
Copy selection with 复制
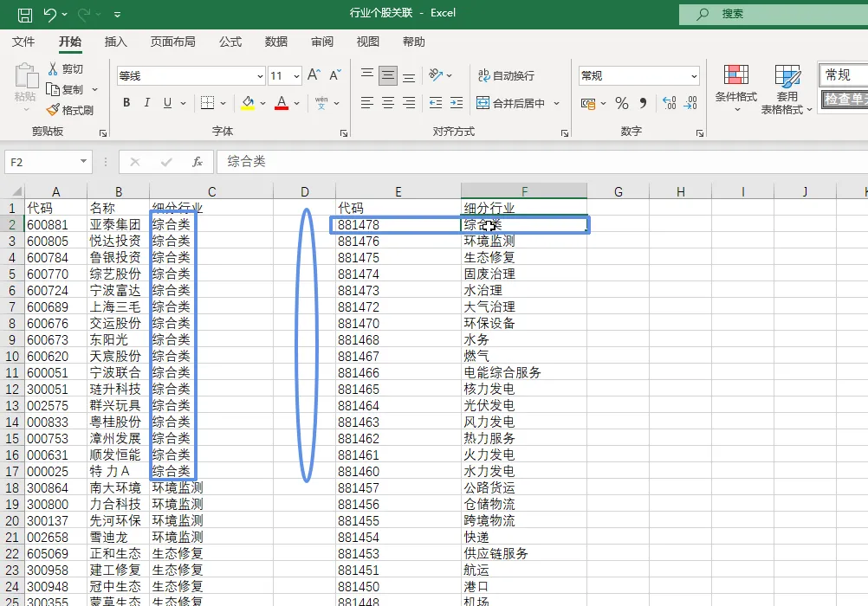click(66, 90)
